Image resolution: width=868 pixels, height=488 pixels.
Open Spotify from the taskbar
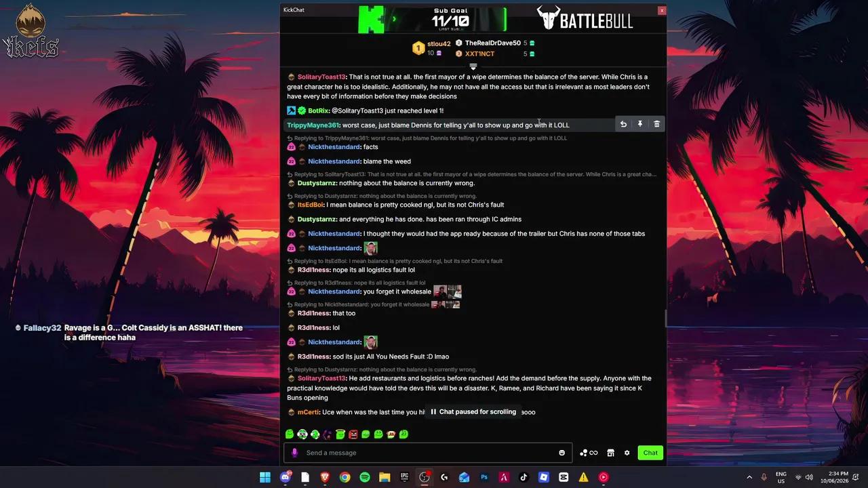[365, 477]
